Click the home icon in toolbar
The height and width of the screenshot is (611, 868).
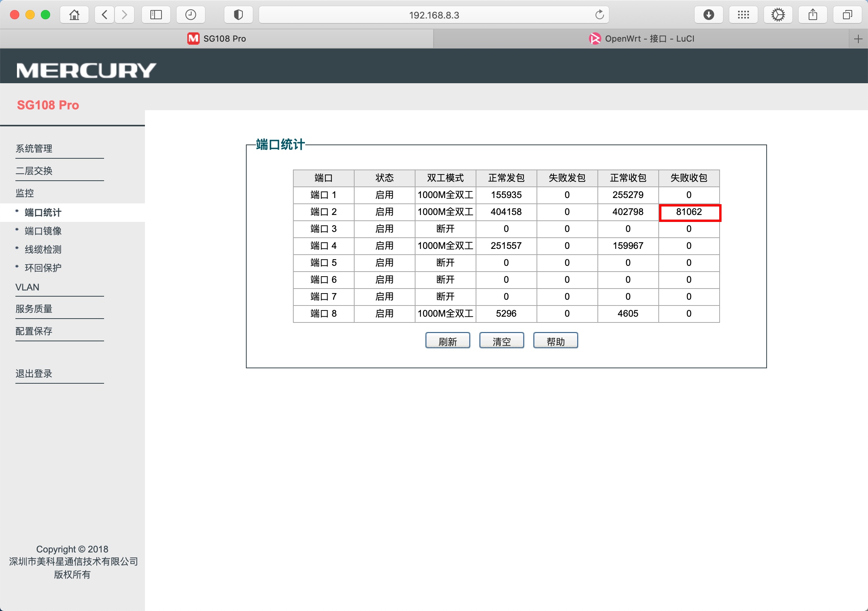pyautogui.click(x=74, y=15)
